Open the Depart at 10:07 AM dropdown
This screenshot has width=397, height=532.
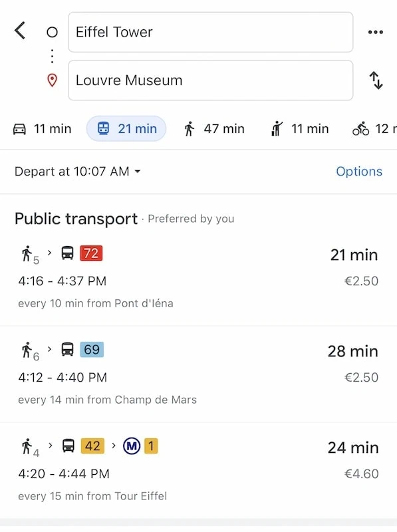(77, 172)
